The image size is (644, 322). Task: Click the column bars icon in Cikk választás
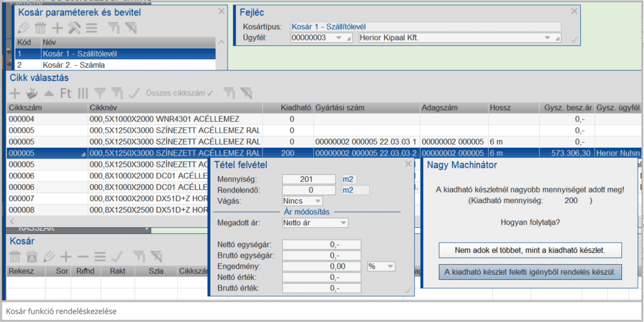(83, 94)
